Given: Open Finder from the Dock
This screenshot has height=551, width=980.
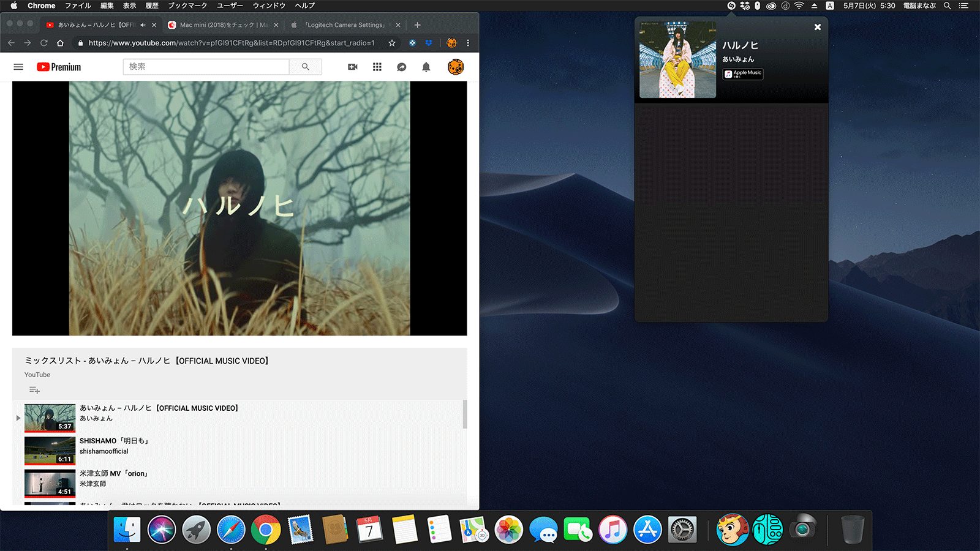Looking at the screenshot, I should point(127,530).
